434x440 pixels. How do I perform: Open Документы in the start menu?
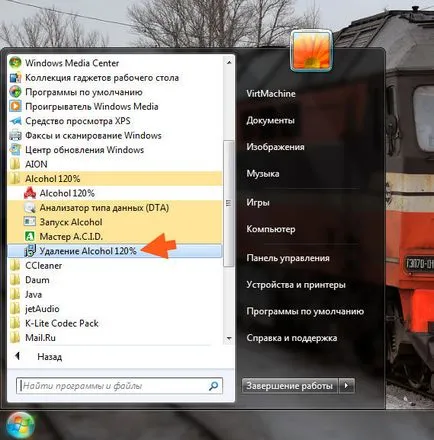point(270,120)
